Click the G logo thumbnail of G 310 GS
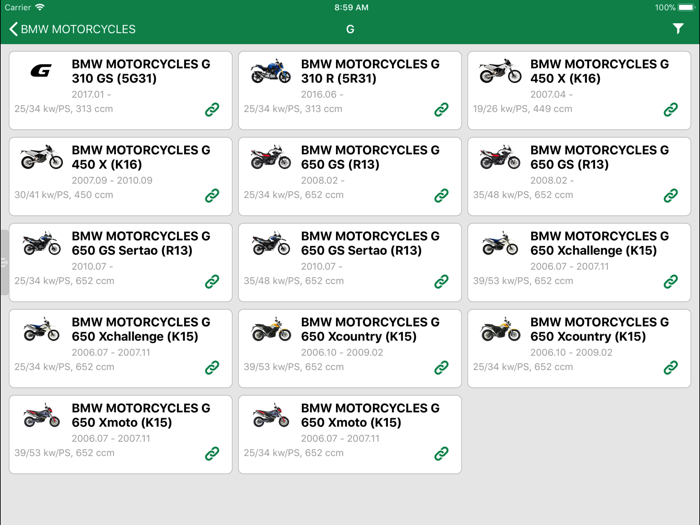The height and width of the screenshot is (525, 700). point(41,71)
